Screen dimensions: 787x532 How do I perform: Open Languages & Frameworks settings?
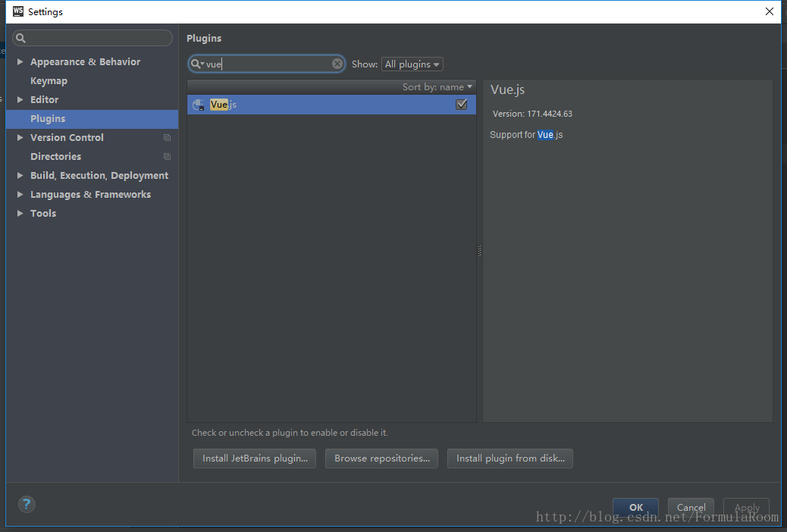point(90,194)
